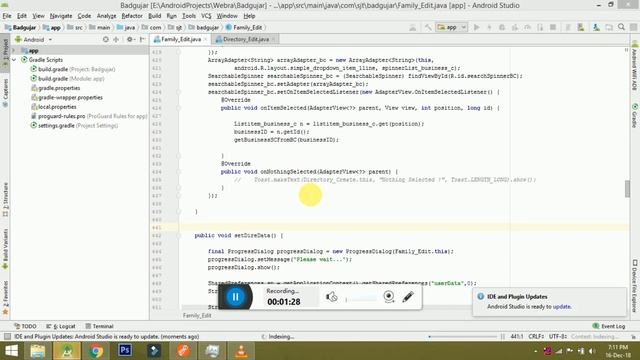Click the recorder webcam icon

389,297
